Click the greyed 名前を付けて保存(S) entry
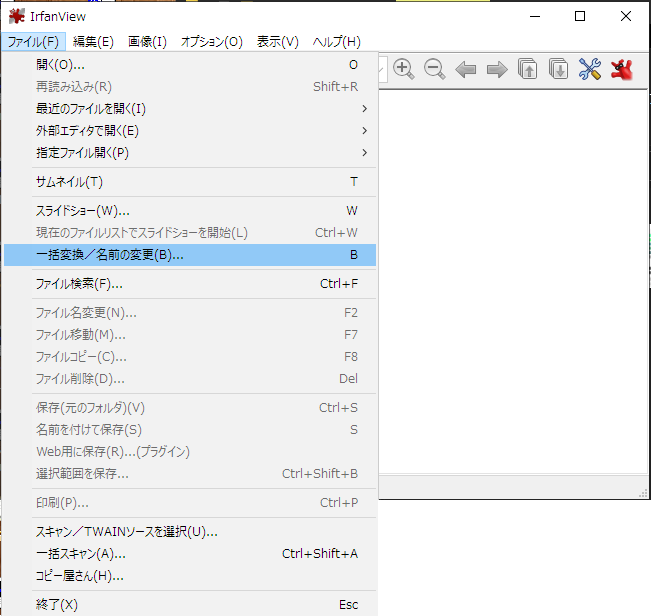 (x=190, y=430)
